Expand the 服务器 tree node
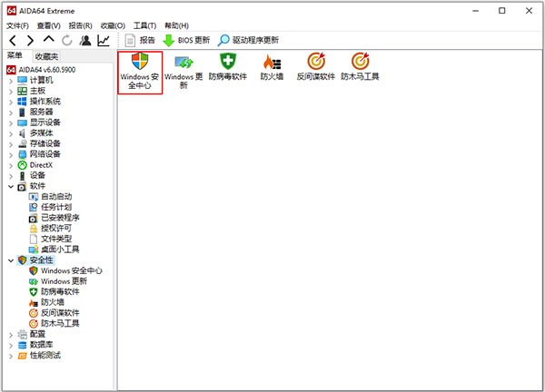This screenshot has width=545, height=392. point(11,113)
